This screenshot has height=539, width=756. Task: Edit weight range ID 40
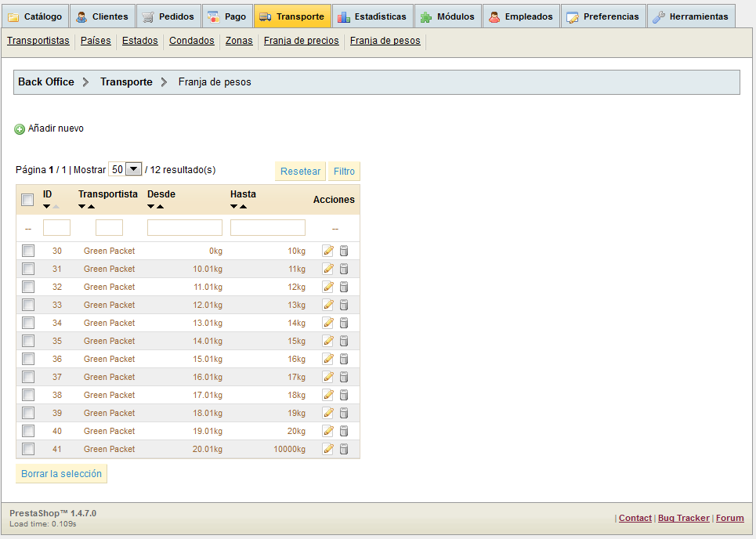(327, 431)
